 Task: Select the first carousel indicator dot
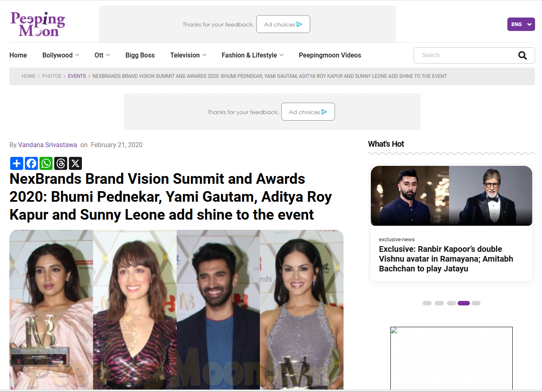(427, 303)
